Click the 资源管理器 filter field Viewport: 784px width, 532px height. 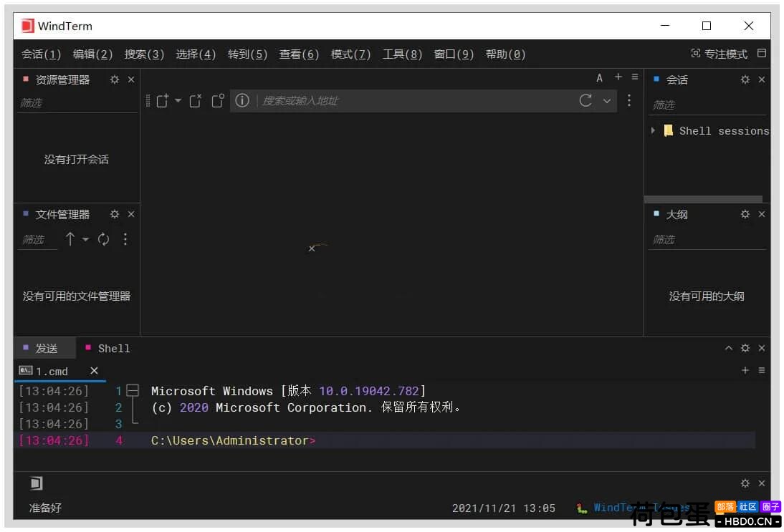pos(77,103)
